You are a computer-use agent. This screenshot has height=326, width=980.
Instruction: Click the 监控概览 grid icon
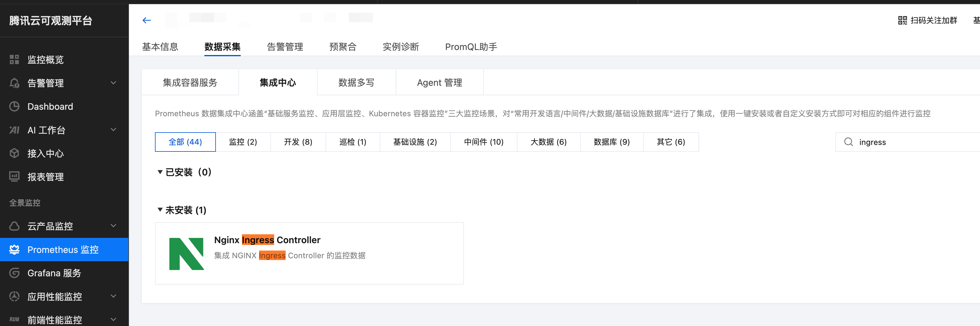[14, 59]
